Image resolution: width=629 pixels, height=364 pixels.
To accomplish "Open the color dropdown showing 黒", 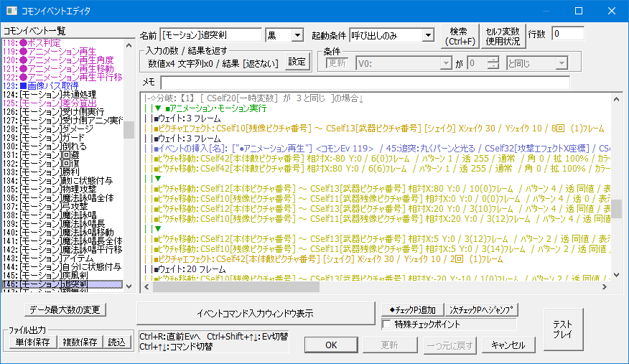I will (x=297, y=35).
